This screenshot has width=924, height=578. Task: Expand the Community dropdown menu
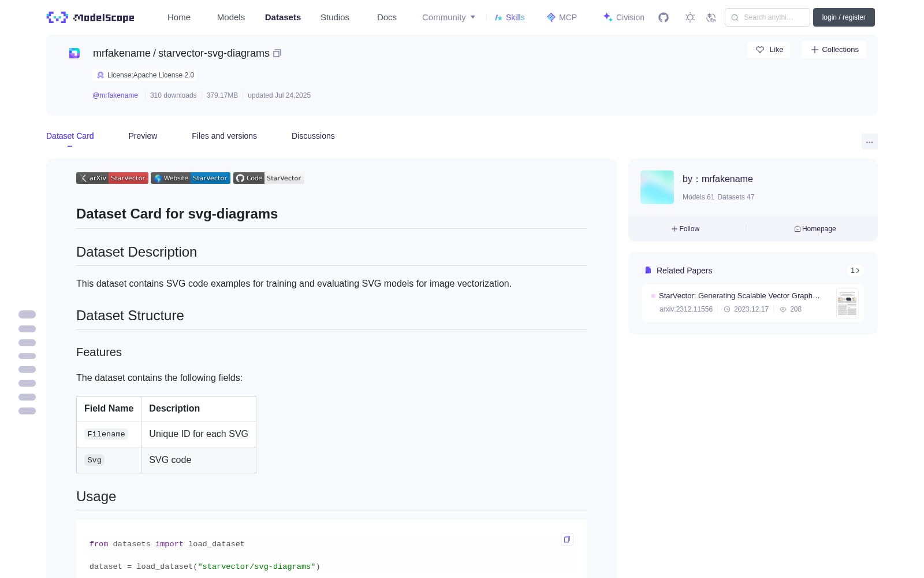(x=449, y=17)
